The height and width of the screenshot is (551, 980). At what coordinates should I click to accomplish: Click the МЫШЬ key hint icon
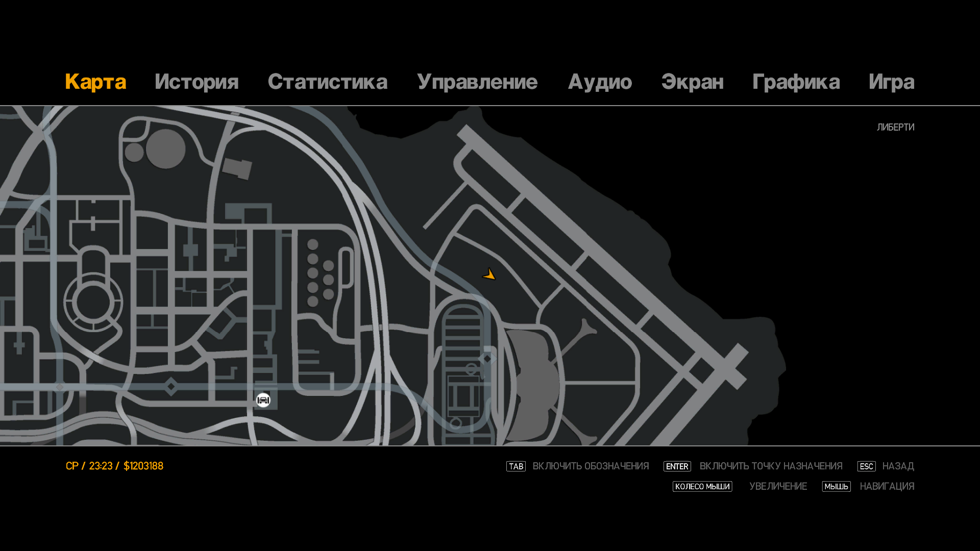pyautogui.click(x=836, y=487)
